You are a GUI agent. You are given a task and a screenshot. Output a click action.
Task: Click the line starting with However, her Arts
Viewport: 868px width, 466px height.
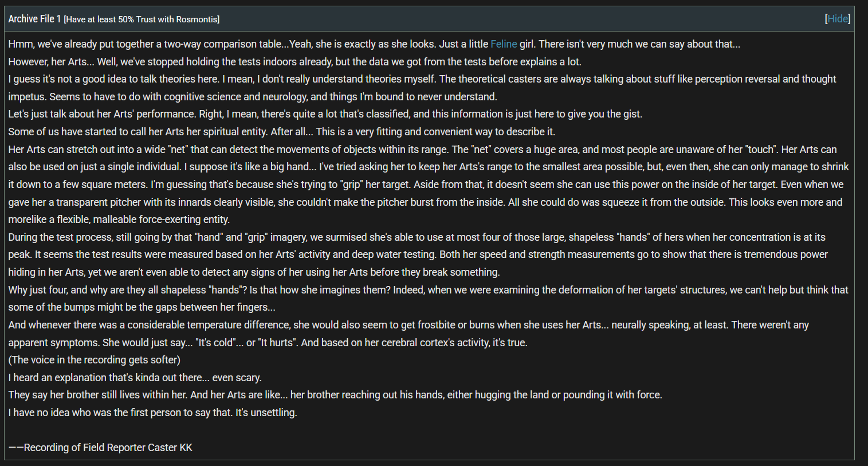coord(294,62)
